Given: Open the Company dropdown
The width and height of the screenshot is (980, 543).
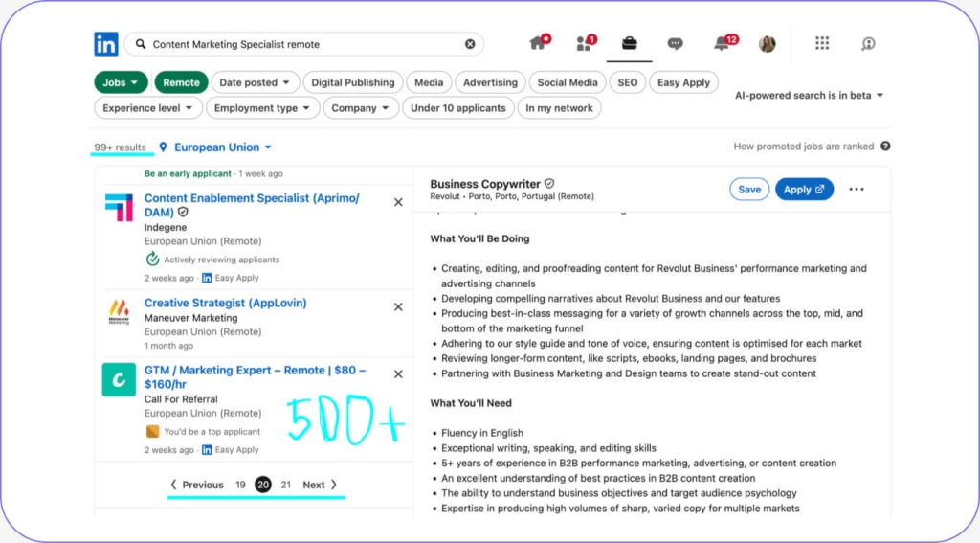Looking at the screenshot, I should [361, 107].
